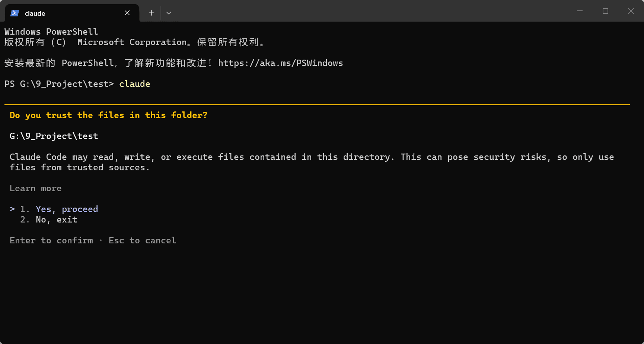
Task: Close the Windows Terminal window
Action: click(631, 11)
